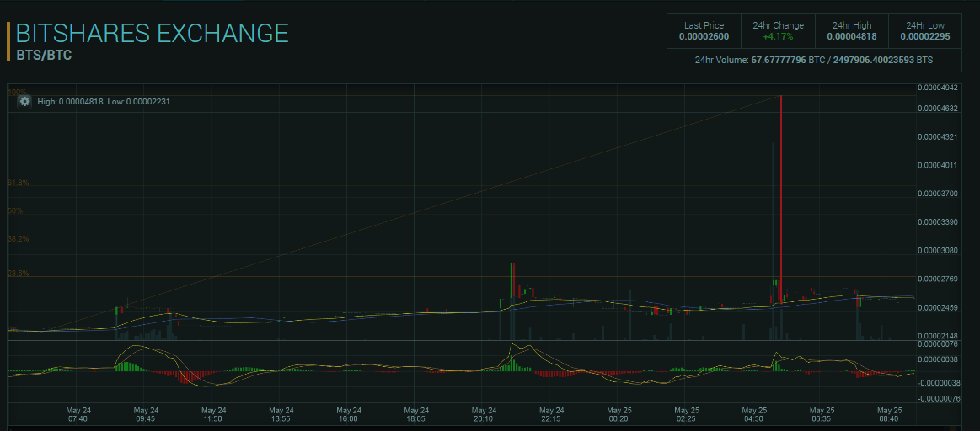Click time label May 25 00:20
The image size is (980, 431).
tap(619, 415)
